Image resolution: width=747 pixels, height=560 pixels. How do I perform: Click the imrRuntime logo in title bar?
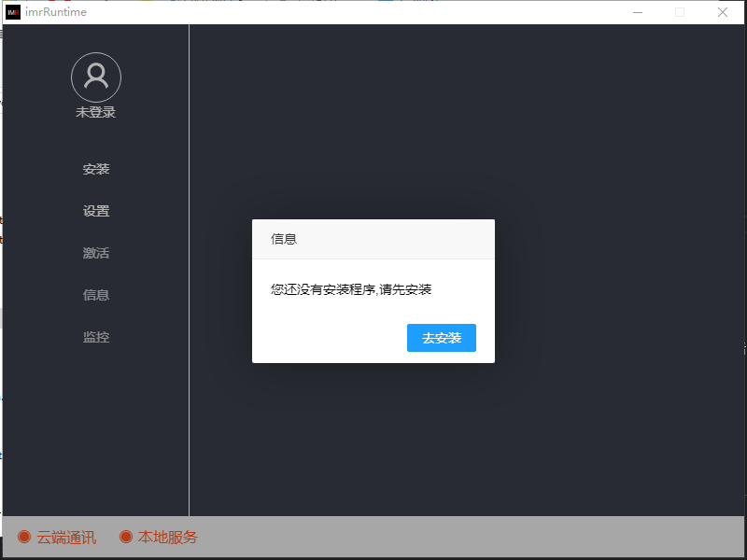pos(13,12)
